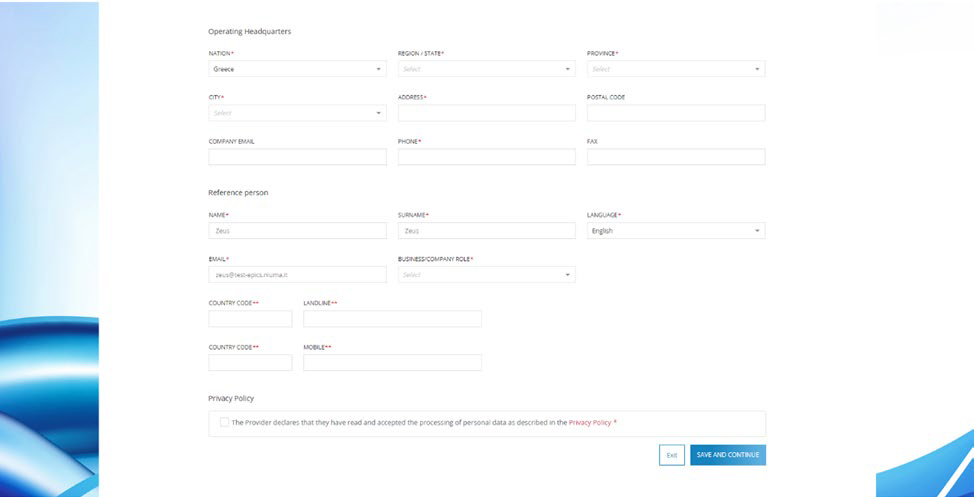Image resolution: width=974 pixels, height=497 pixels.
Task: Expand the Region / State dropdown
Action: pos(486,69)
